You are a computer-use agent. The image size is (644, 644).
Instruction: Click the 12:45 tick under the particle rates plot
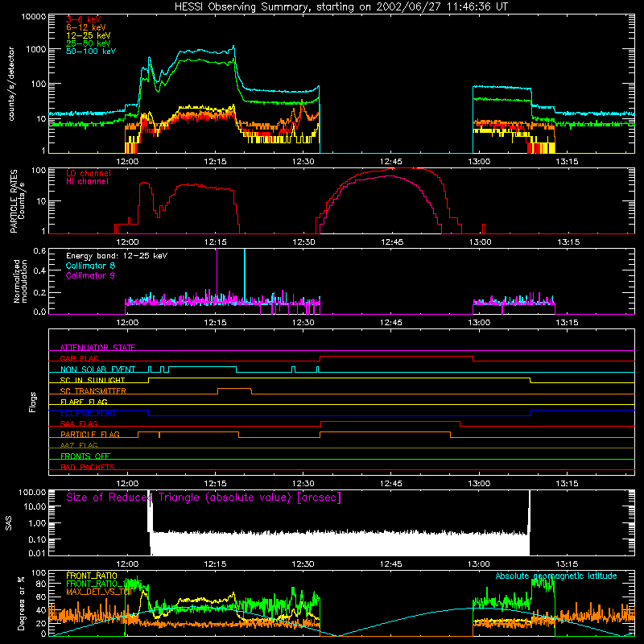(392, 242)
